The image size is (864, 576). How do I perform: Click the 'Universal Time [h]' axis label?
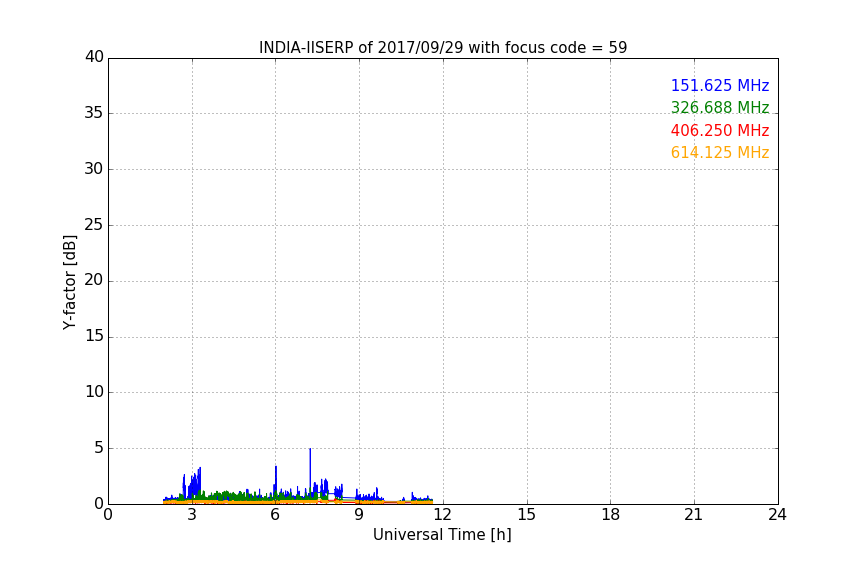point(442,535)
